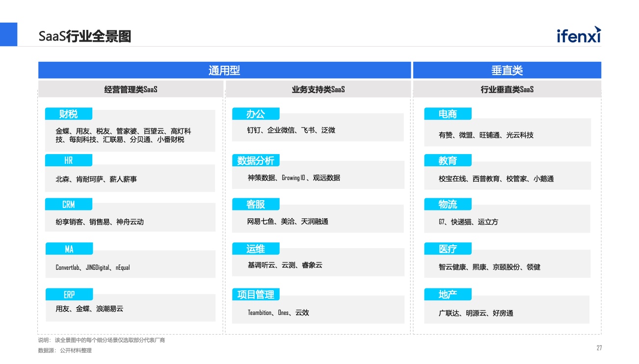Click the 数据源 公开材料整理 footnote
This screenshot has width=639, height=364.
65,351
